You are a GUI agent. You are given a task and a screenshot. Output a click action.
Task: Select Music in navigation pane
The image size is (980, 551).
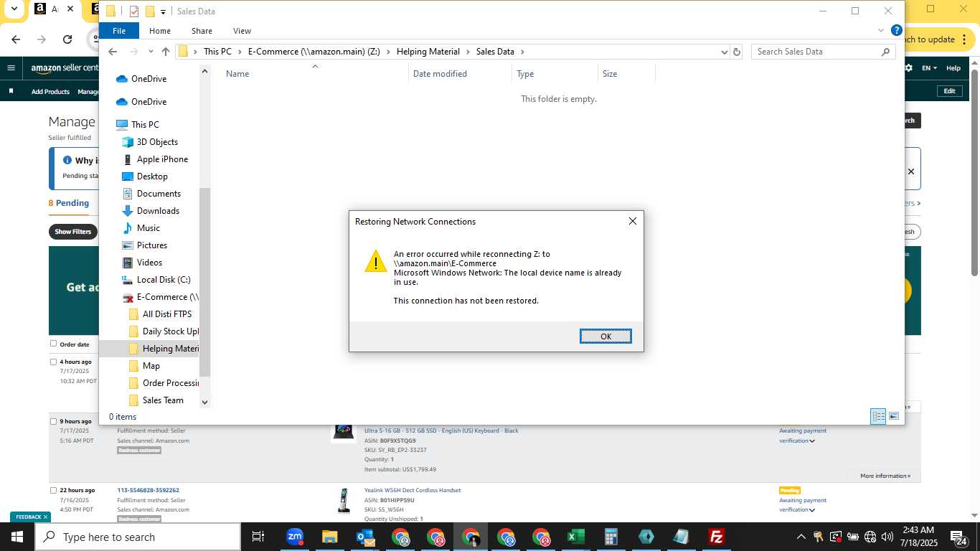pos(148,228)
